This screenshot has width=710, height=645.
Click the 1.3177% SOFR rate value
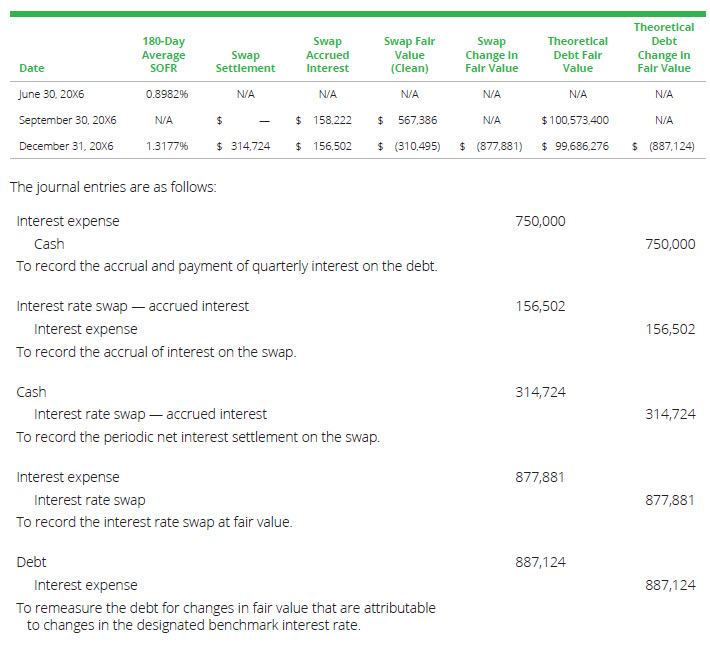[x=167, y=146]
